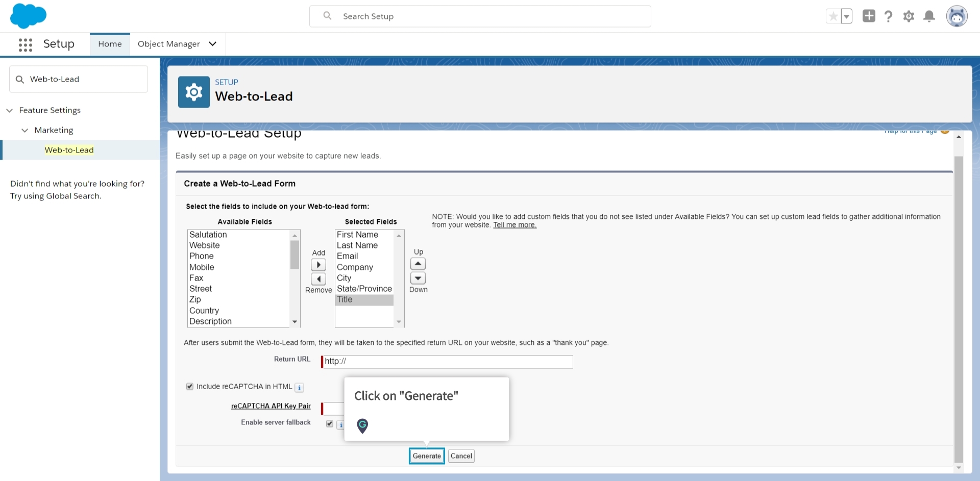
Task: Open the Tell me more link
Action: tap(514, 224)
